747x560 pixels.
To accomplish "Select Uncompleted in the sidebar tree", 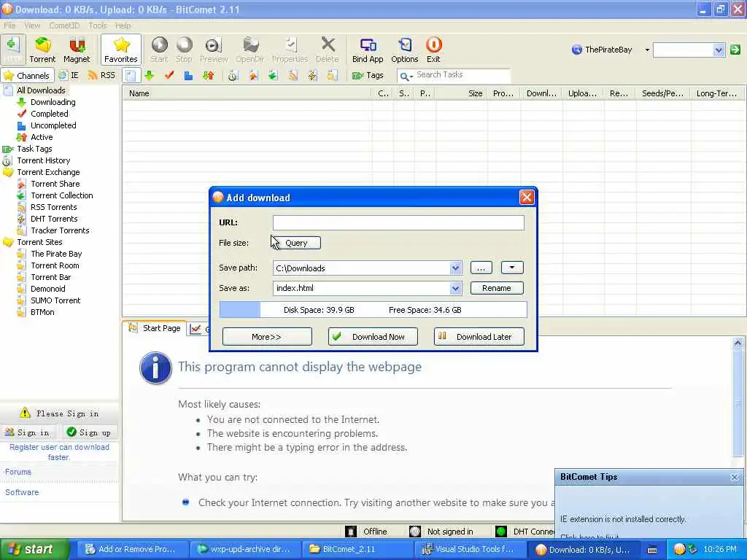I will [x=53, y=125].
